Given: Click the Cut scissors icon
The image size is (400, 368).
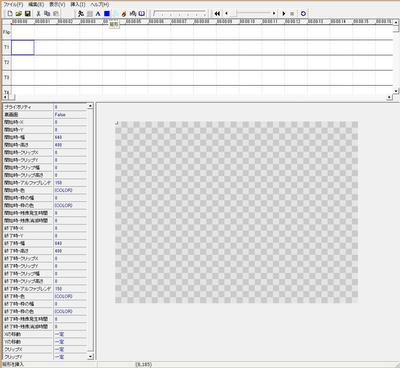Looking at the screenshot, I should [x=38, y=14].
